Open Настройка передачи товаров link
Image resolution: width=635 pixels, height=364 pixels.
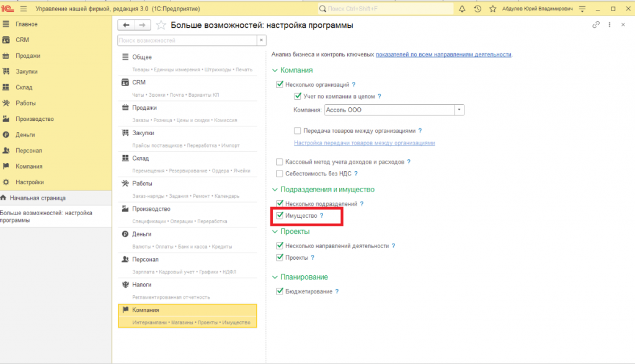(x=365, y=143)
